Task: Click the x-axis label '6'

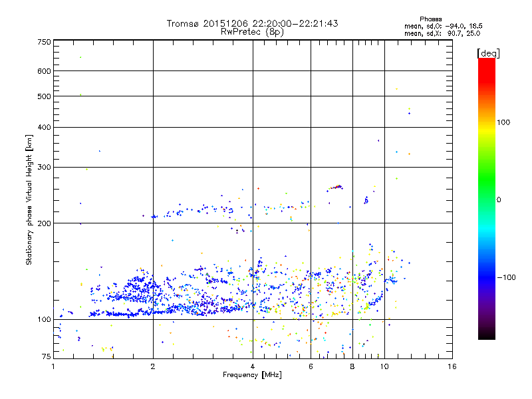Action: 311,366
